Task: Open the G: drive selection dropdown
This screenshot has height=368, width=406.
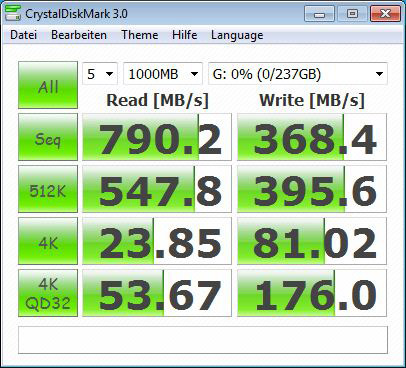Action: 298,74
